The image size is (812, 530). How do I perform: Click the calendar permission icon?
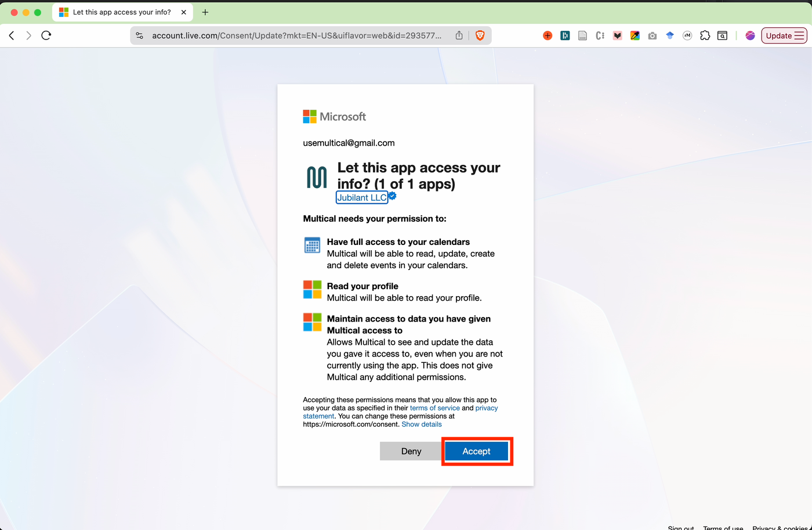(x=312, y=245)
